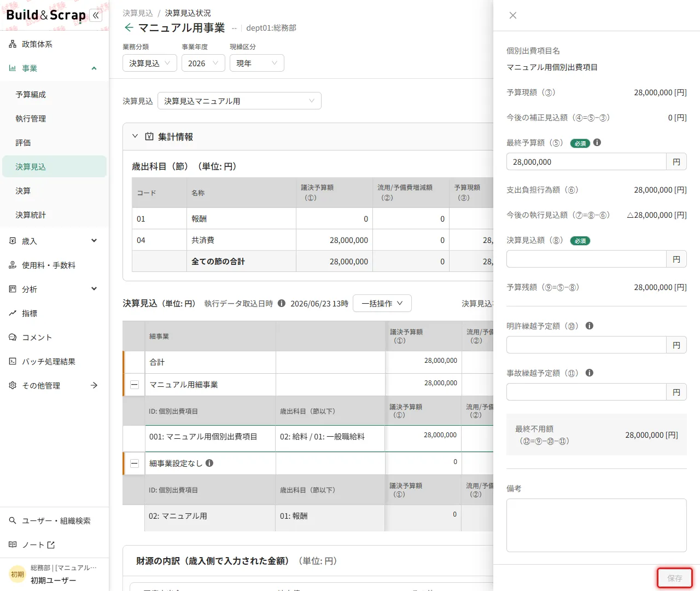Click the 全ての節の合計 cell
Image resolution: width=700 pixels, height=591 pixels.
click(x=241, y=262)
